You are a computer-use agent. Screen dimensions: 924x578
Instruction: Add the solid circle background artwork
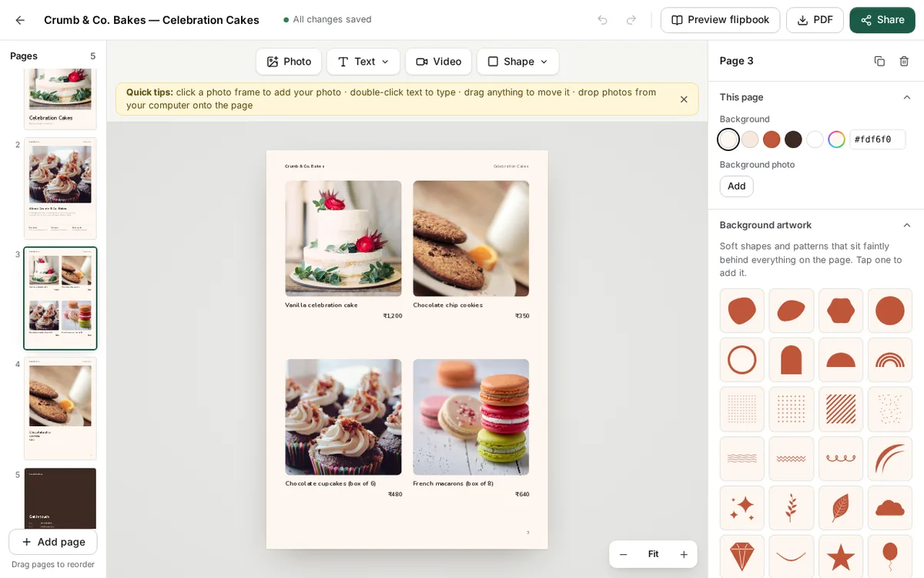[890, 311]
